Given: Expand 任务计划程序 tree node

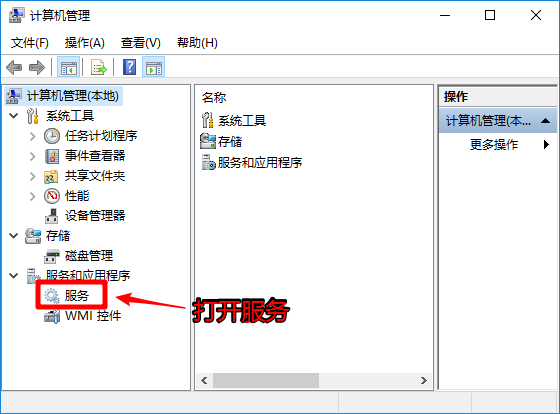Looking at the screenshot, I should coord(32,136).
